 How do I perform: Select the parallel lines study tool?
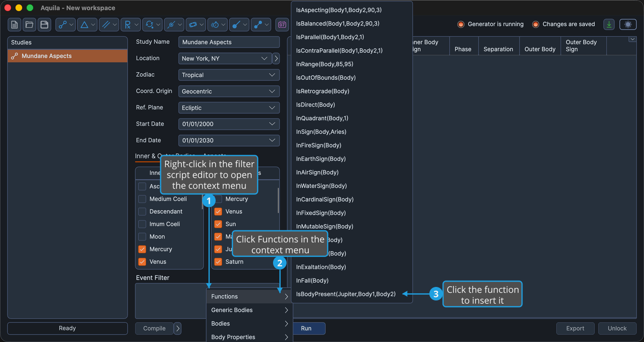point(109,25)
